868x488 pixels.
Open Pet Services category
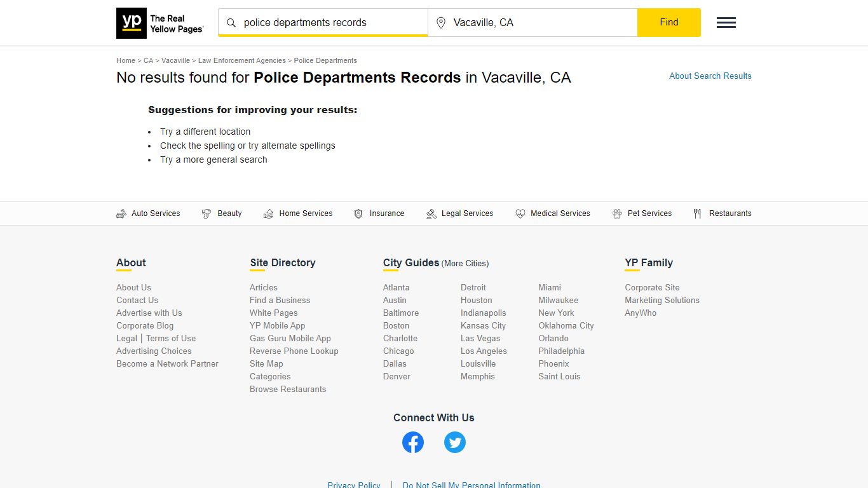coord(649,213)
